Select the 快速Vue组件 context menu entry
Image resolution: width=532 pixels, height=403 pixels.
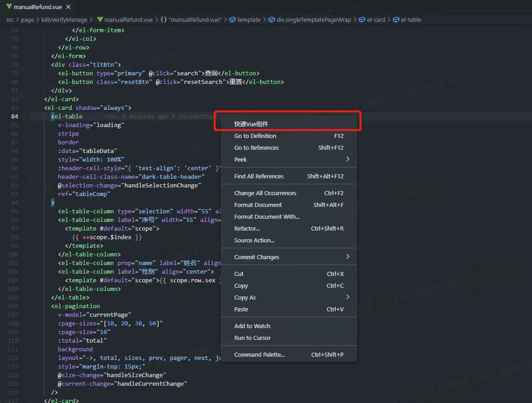click(289, 124)
